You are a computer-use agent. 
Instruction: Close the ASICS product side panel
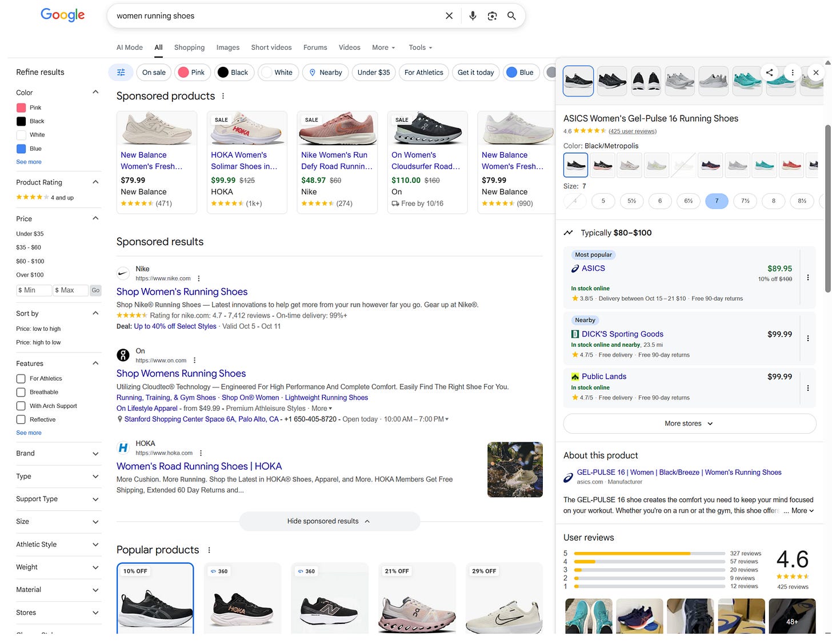pos(816,73)
